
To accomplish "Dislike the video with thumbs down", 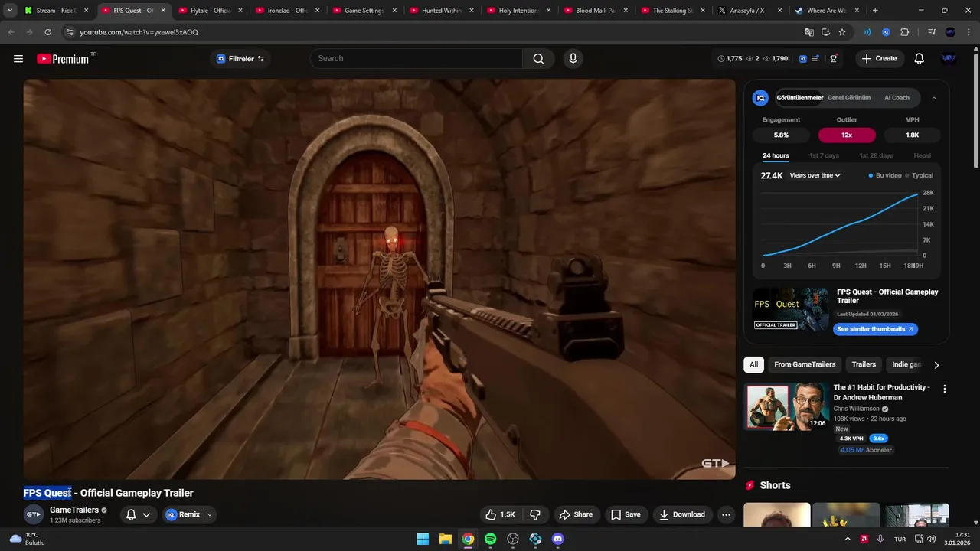I will pyautogui.click(x=535, y=514).
